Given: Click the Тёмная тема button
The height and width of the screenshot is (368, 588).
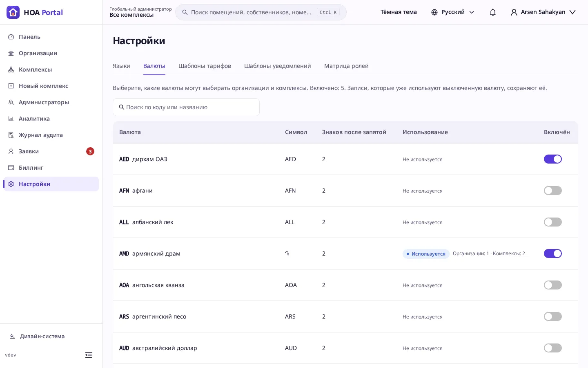Looking at the screenshot, I should pos(399,12).
